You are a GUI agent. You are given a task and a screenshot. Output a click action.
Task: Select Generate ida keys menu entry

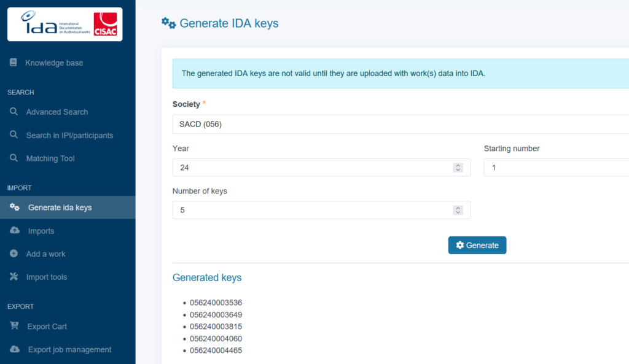point(68,207)
